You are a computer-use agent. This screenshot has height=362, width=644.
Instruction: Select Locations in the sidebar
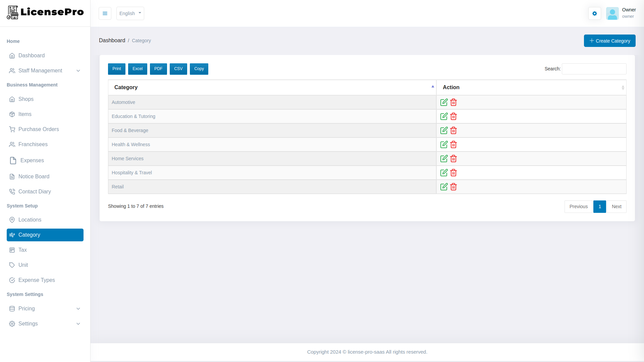30,220
